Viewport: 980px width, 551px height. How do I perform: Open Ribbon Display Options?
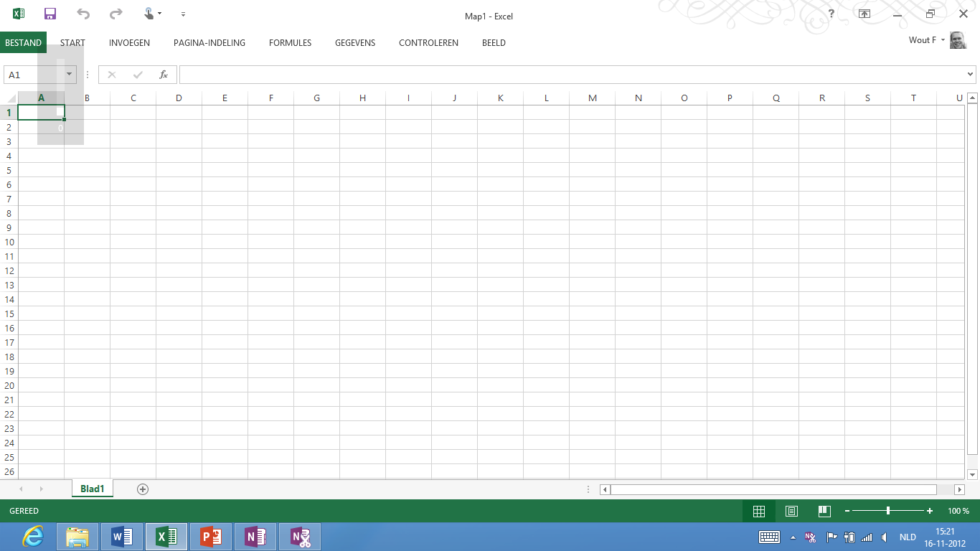(864, 14)
